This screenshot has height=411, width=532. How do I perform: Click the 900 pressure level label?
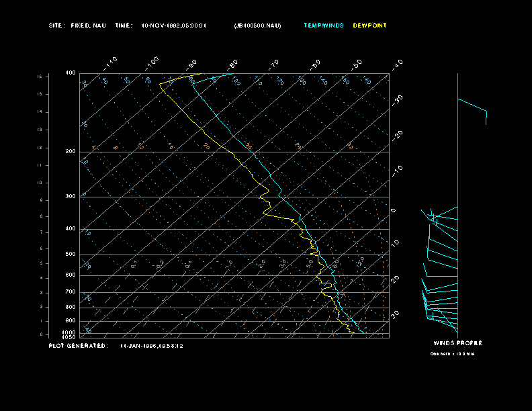(70, 321)
